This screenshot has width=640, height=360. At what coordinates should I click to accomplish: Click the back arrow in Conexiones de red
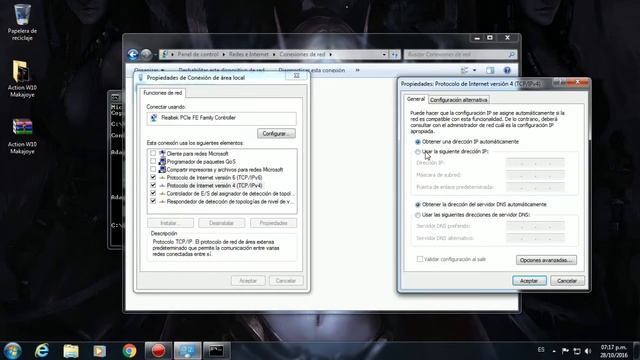(x=133, y=54)
